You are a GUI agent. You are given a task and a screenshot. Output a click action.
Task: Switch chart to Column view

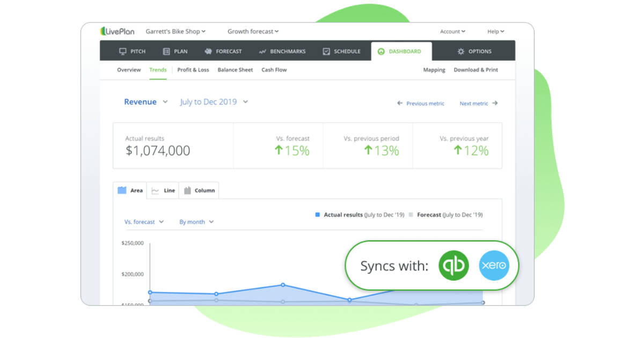199,190
